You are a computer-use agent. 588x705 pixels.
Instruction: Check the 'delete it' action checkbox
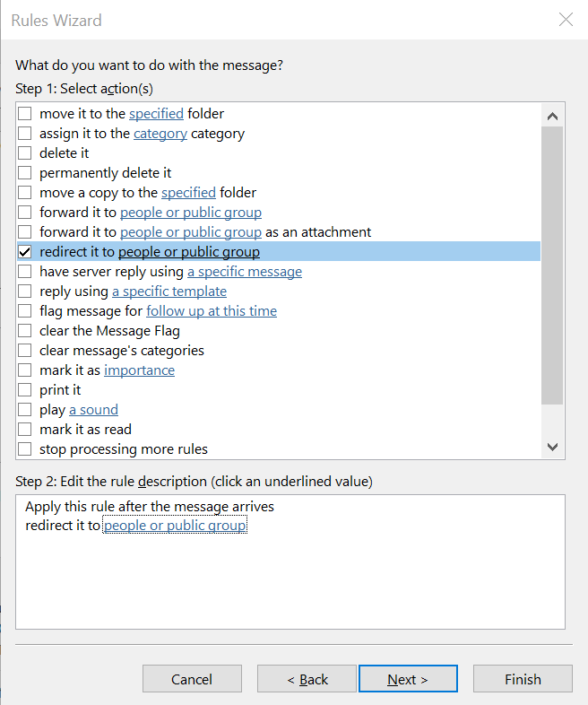[x=25, y=152]
